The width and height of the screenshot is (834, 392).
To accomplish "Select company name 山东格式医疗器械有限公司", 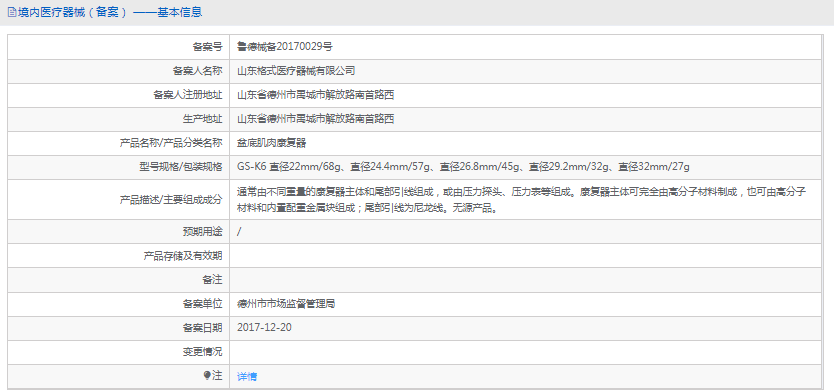I will [x=296, y=71].
